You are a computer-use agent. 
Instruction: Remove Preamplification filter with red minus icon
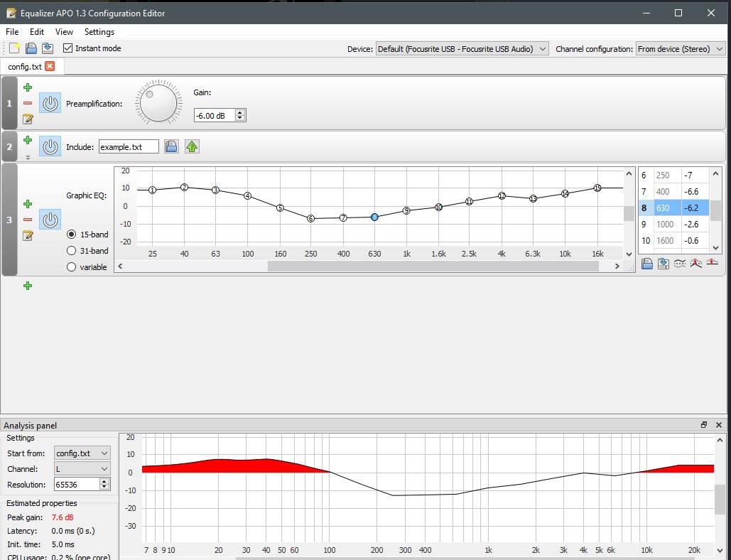coord(28,103)
